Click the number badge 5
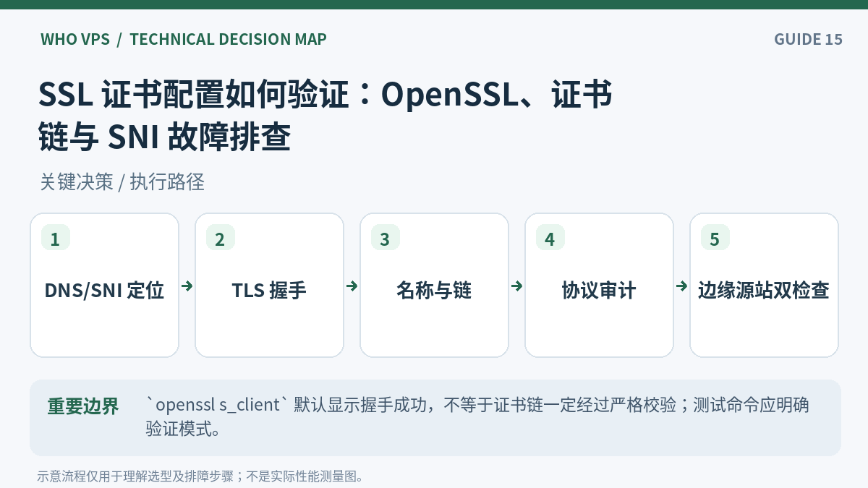 pos(715,239)
